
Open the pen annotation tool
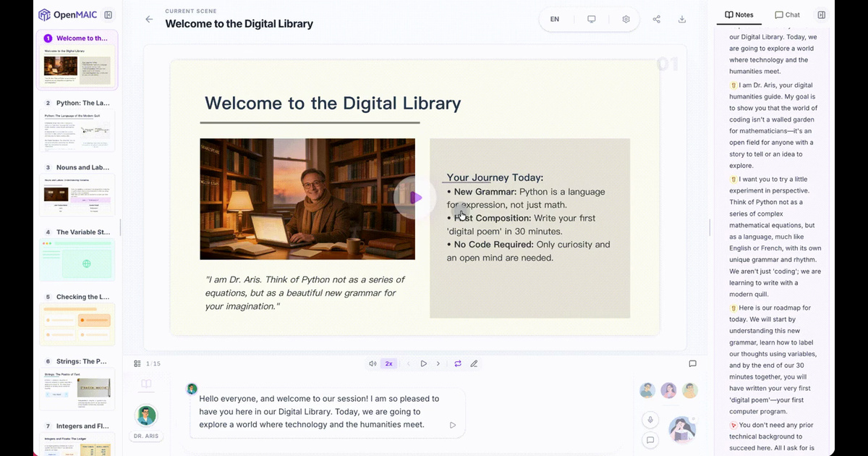tap(475, 363)
